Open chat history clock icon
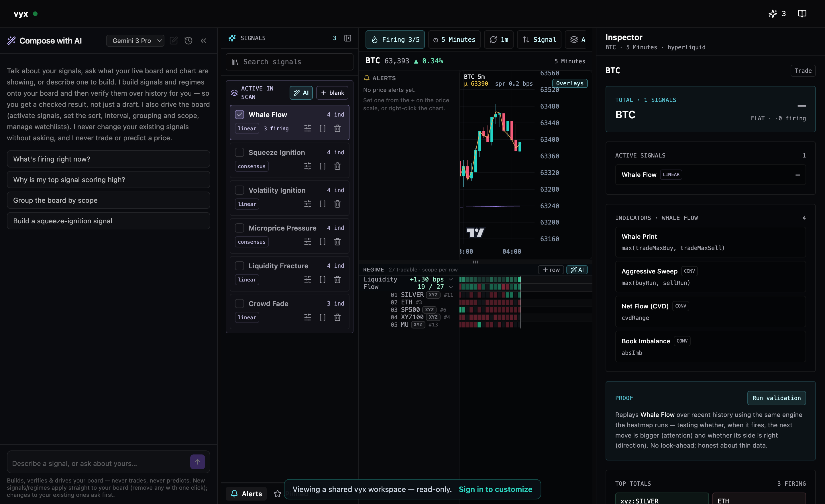 pos(188,40)
